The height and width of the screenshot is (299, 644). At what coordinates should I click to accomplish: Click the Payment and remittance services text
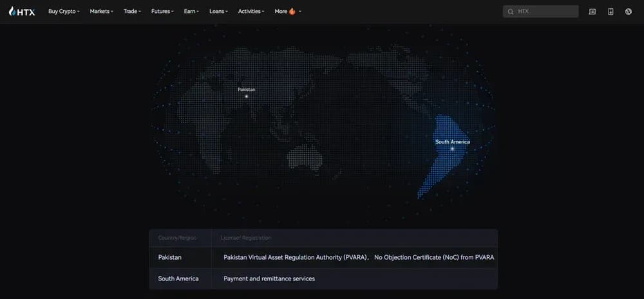[x=269, y=278]
